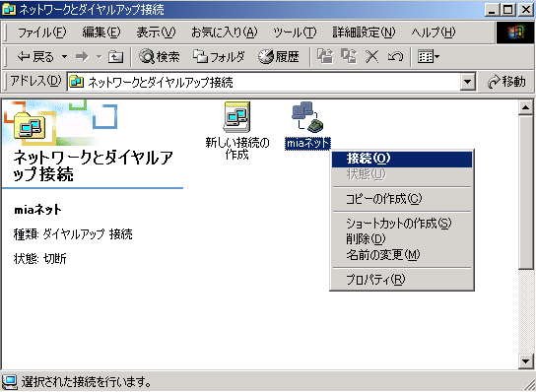Open the 検索 search pane
The height and width of the screenshot is (392, 536).
pos(160,56)
